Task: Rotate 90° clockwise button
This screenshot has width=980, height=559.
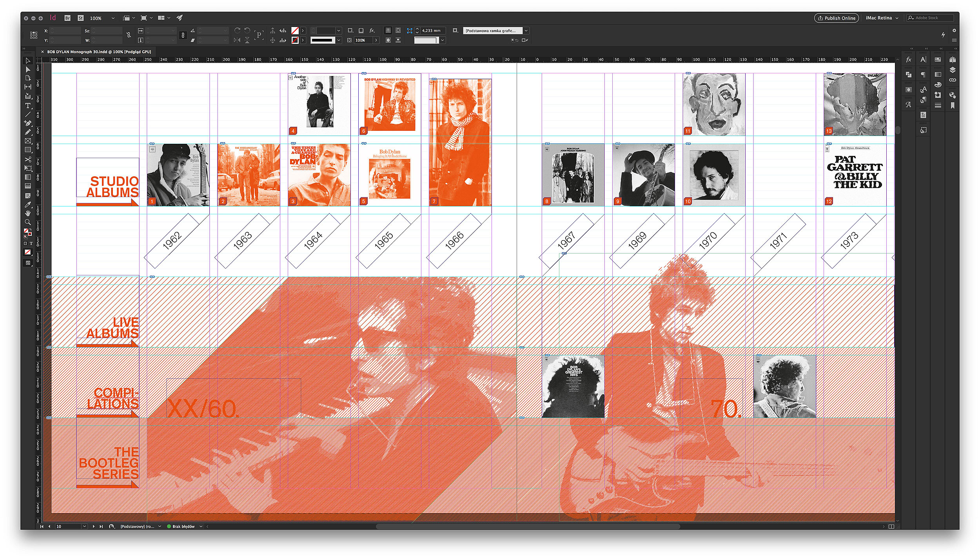Action: coord(237,30)
